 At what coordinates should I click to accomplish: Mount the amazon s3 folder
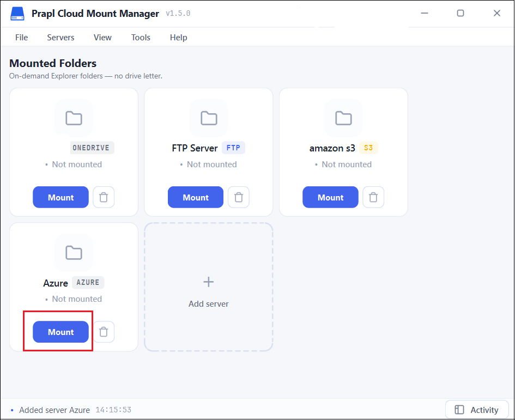[x=330, y=197]
